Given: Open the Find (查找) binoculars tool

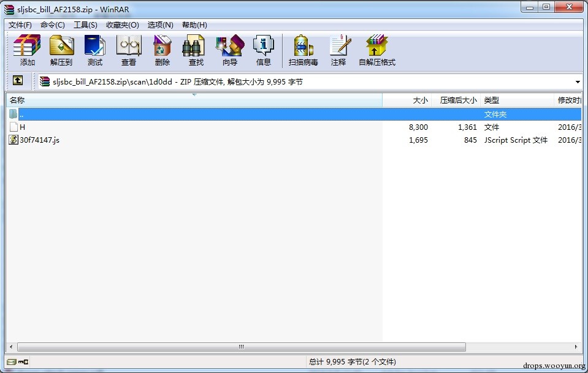Looking at the screenshot, I should pos(196,51).
